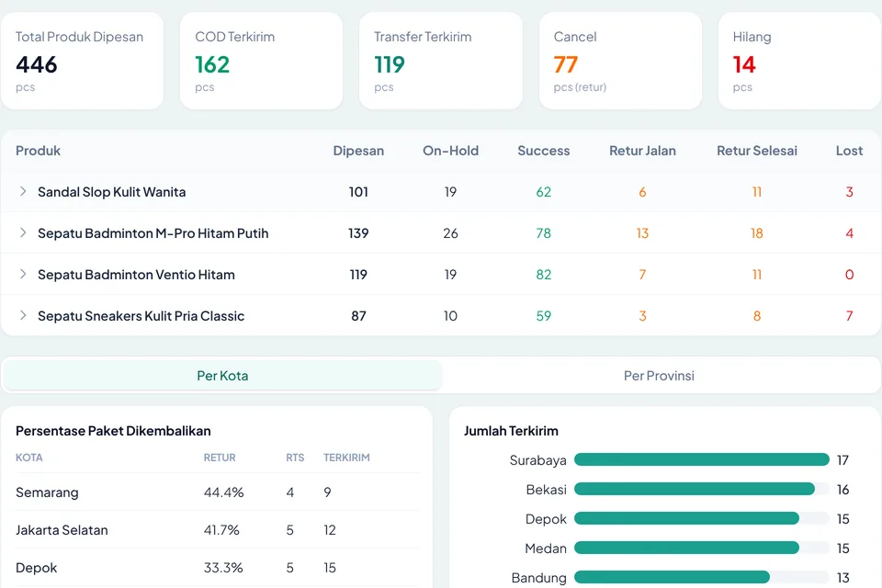Click the Success value 82
The image size is (882, 588).
pyautogui.click(x=543, y=275)
